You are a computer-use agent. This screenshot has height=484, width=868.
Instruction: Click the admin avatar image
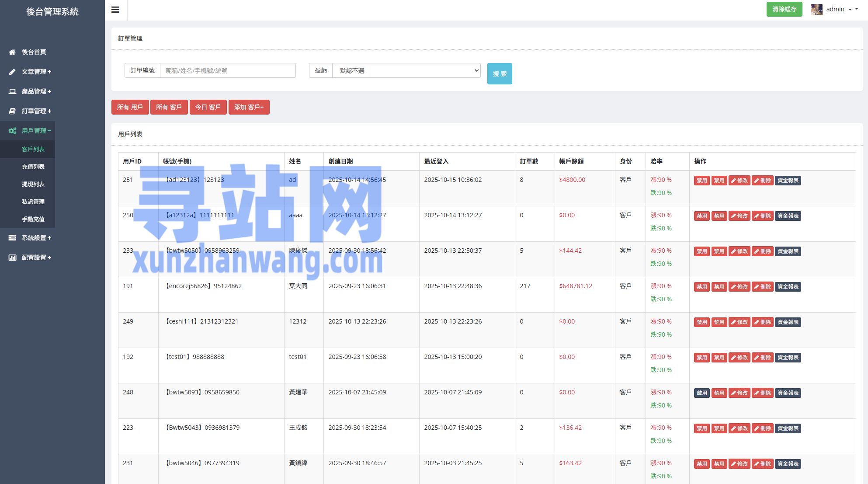(x=816, y=9)
